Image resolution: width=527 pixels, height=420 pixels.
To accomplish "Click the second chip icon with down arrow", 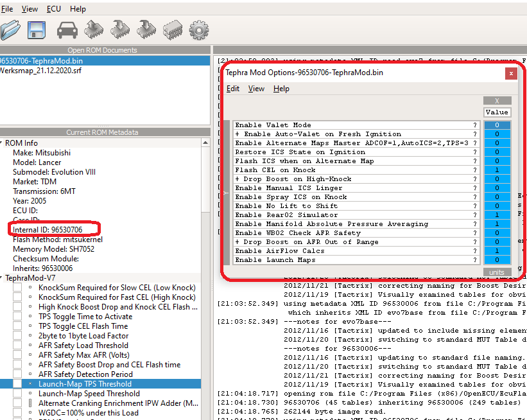I will point(146,30).
